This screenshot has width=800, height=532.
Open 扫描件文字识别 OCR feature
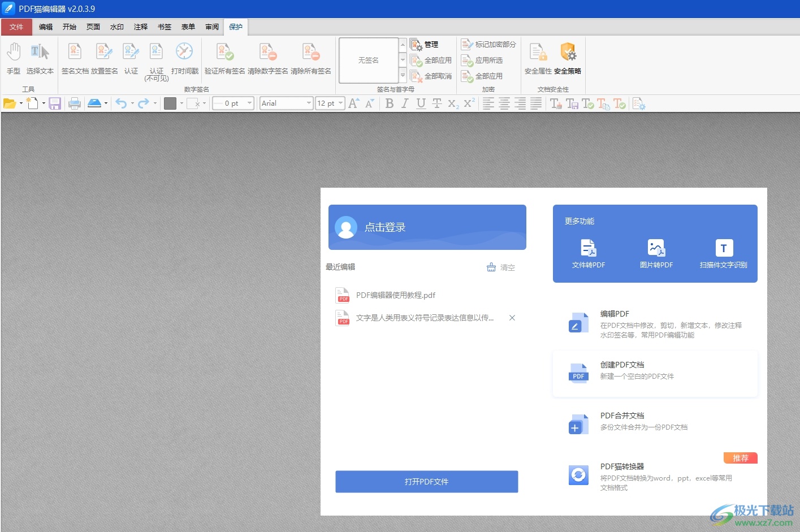(x=724, y=254)
